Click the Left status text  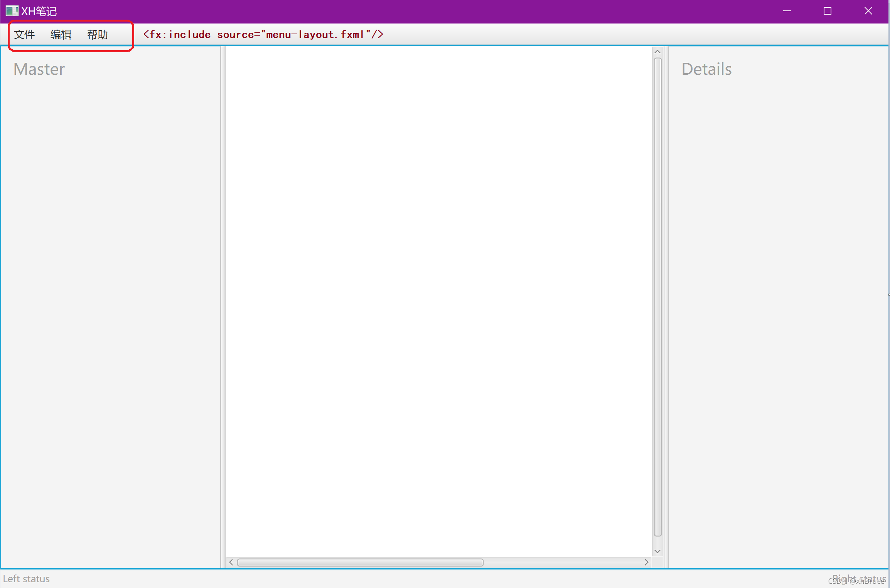tap(27, 579)
